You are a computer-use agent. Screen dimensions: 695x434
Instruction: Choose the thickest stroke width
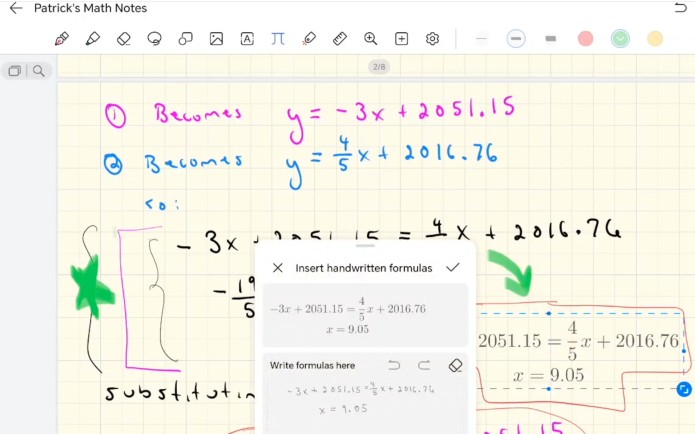coord(551,39)
